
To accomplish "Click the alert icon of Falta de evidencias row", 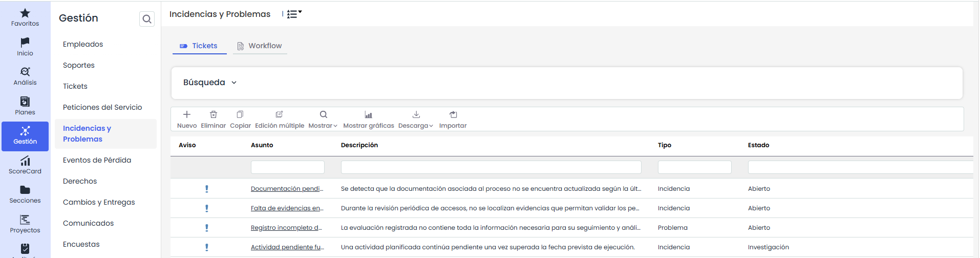I will [207, 208].
